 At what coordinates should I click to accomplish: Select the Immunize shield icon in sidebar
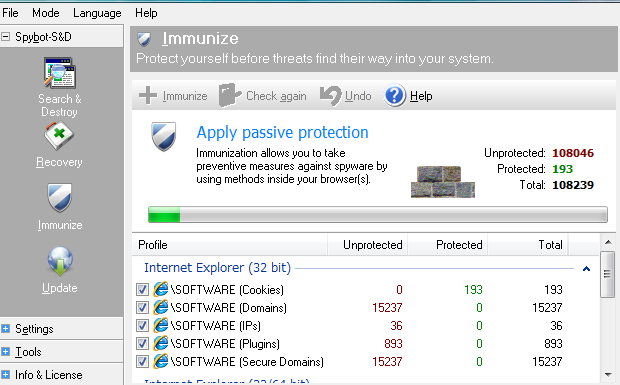pyautogui.click(x=60, y=198)
